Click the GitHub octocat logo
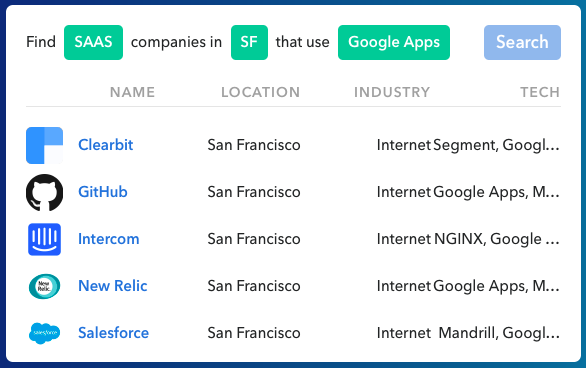Image resolution: width=586 pixels, height=368 pixels. pos(44,192)
